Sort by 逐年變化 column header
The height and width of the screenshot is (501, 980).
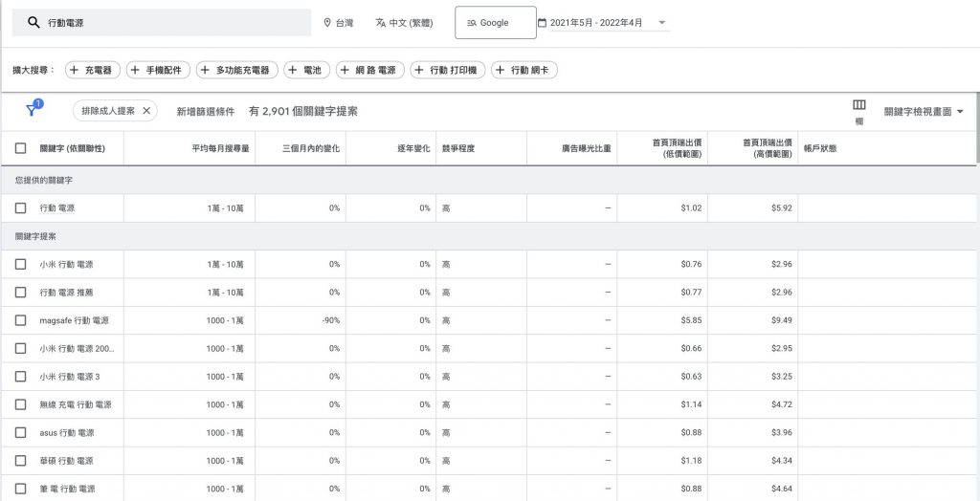coord(413,149)
